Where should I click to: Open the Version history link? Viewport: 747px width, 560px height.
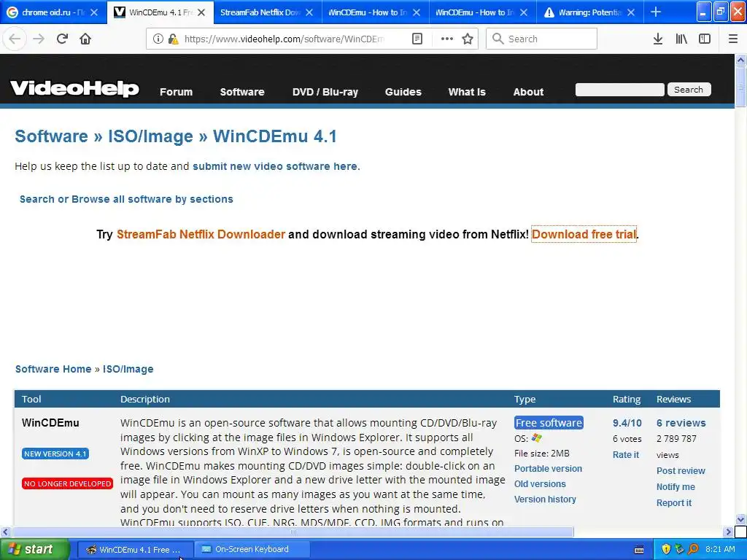(x=545, y=499)
